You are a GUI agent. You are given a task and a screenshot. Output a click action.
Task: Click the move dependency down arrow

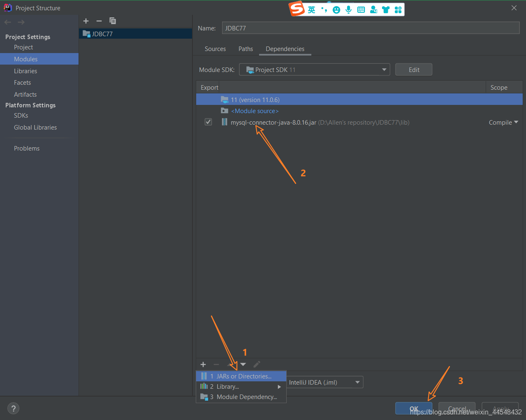[x=243, y=364]
